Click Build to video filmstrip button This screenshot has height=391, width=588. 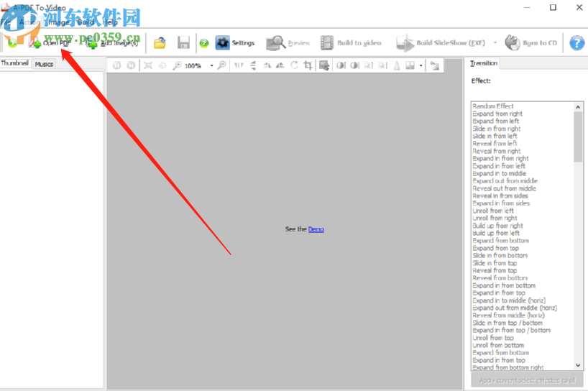[x=351, y=43]
